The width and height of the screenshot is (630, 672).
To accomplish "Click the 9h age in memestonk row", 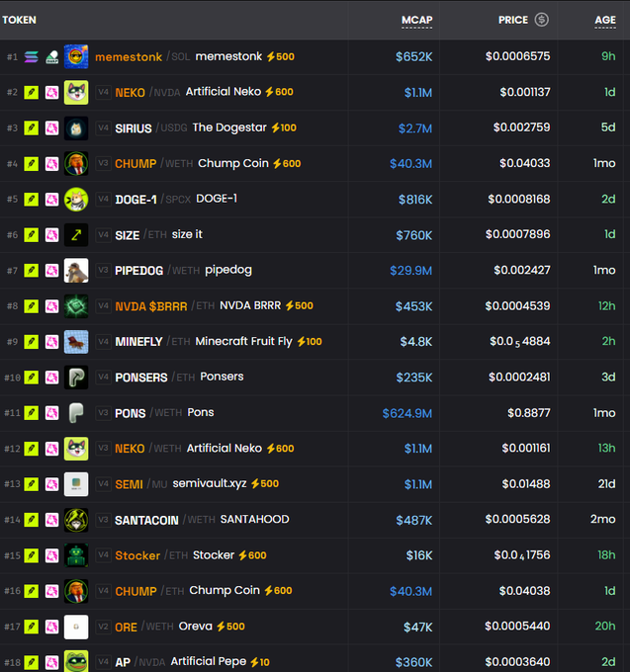I will point(608,56).
